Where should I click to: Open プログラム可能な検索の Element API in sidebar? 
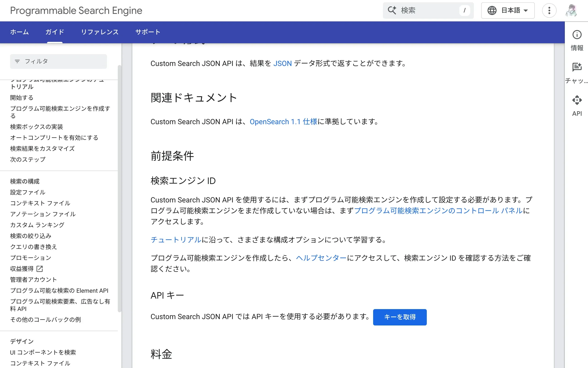click(x=59, y=290)
